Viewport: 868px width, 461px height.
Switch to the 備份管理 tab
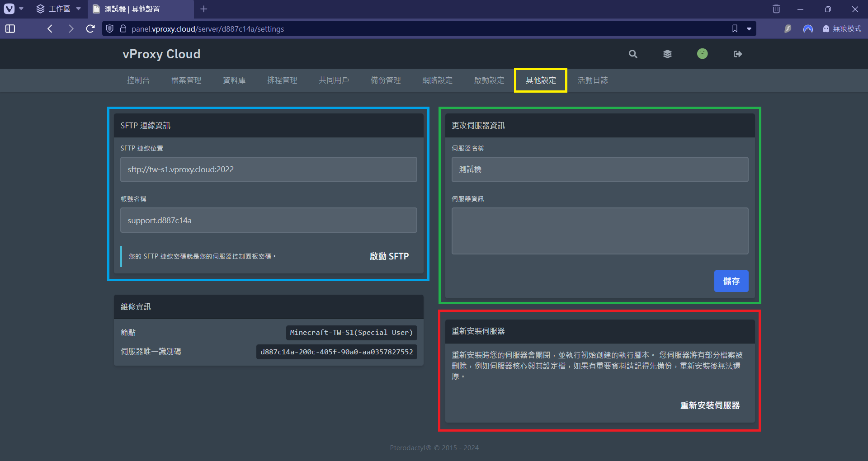point(386,80)
